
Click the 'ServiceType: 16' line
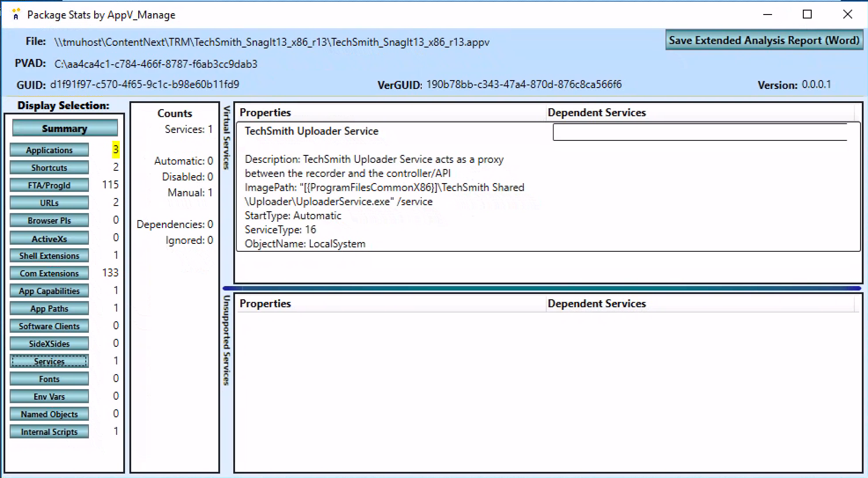click(x=280, y=230)
